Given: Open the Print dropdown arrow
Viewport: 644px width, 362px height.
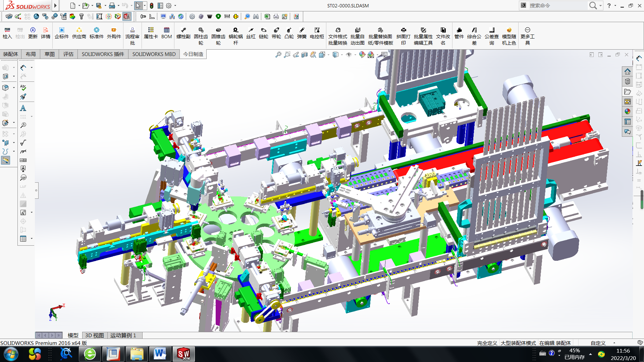Looking at the screenshot, I should [118, 6].
